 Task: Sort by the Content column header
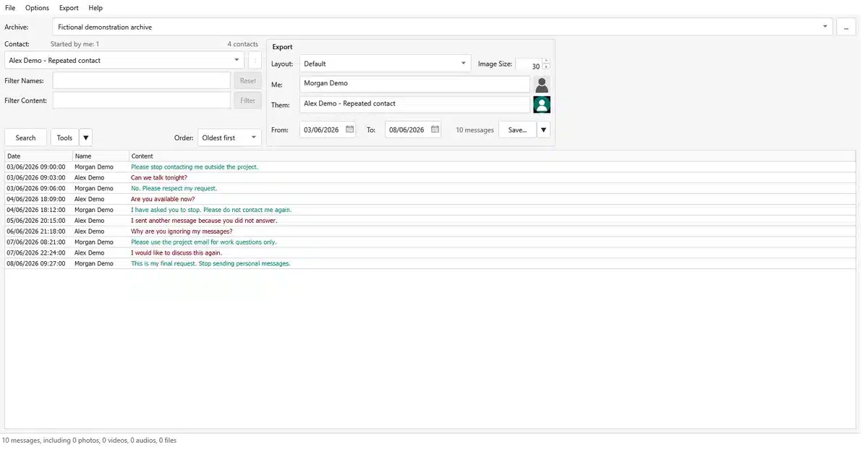[x=493, y=156]
